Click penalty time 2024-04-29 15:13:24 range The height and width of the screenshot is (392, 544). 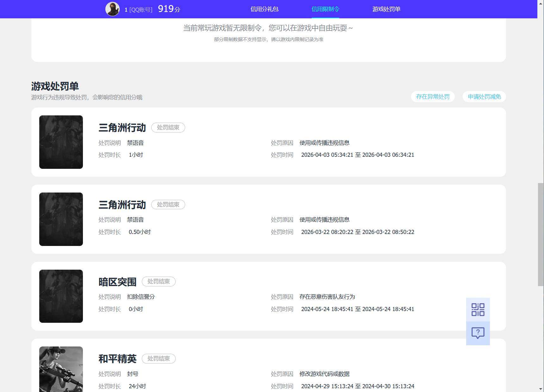(x=358, y=386)
